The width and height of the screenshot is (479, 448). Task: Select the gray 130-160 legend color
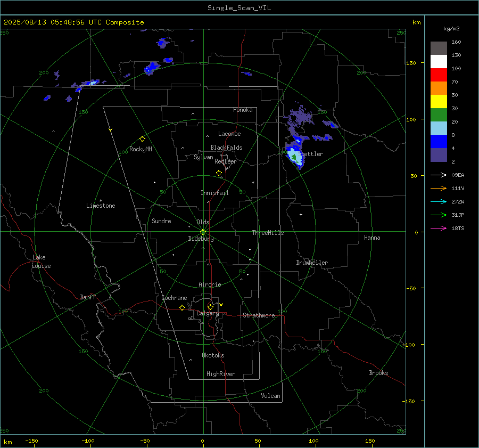tap(439, 48)
